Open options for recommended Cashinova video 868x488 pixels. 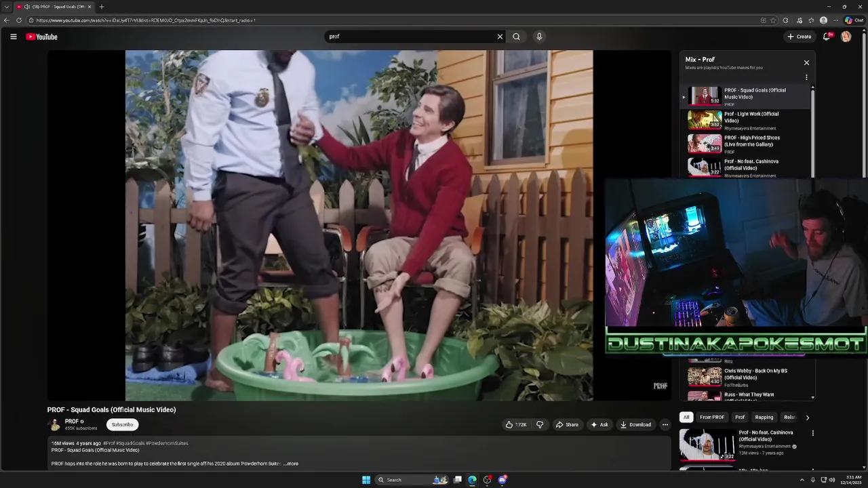coord(813,433)
